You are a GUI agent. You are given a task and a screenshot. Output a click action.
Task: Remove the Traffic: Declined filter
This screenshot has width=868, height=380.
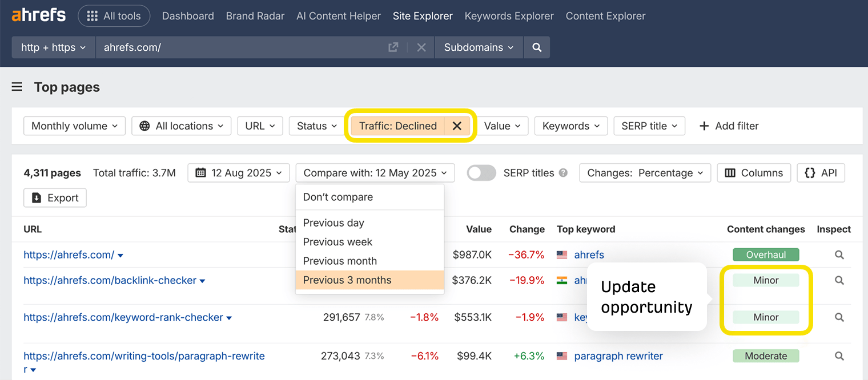click(457, 126)
